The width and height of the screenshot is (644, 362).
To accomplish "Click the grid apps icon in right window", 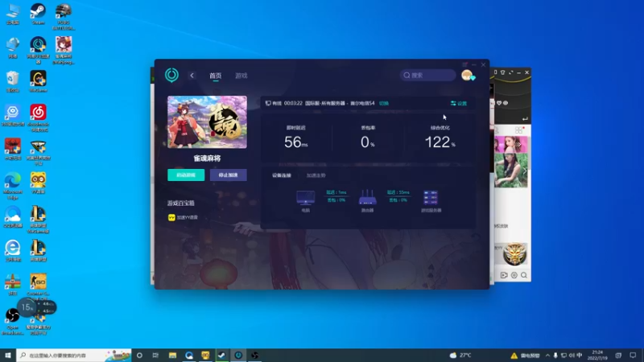I will [518, 130].
